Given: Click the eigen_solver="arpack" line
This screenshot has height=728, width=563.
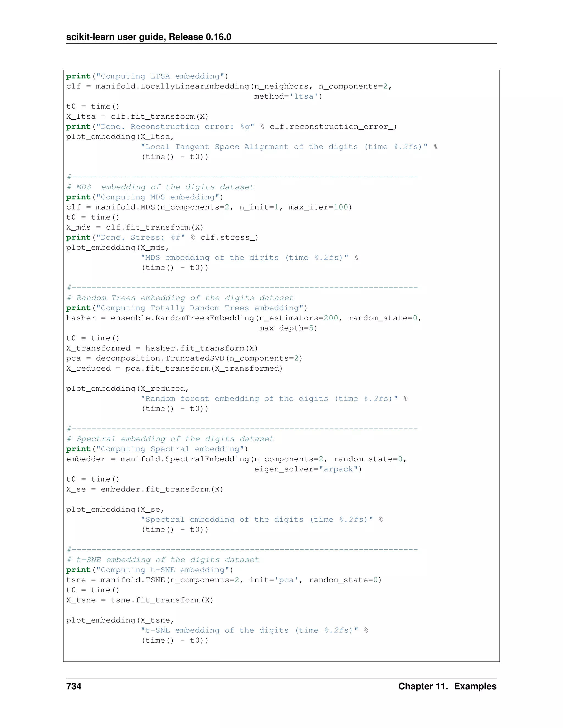Looking at the screenshot, I should [308, 469].
